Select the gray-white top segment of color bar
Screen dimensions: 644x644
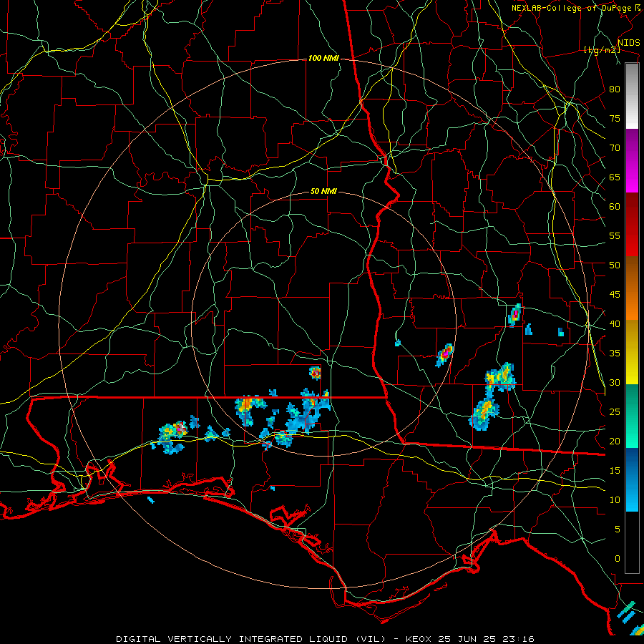pyautogui.click(x=632, y=96)
